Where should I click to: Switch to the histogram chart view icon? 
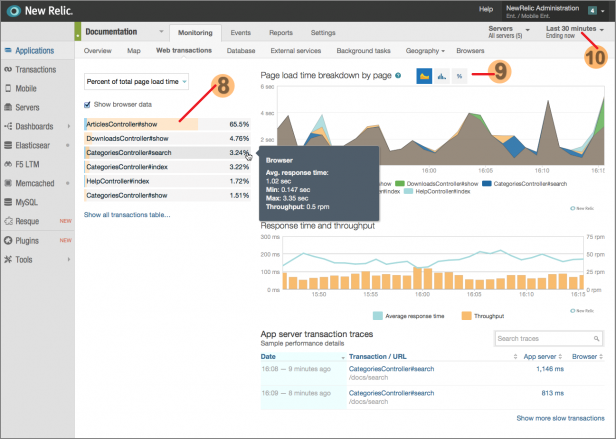[x=441, y=76]
